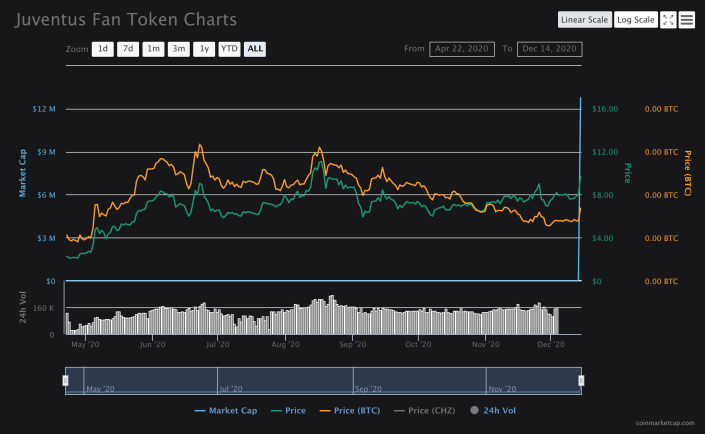Click the Jun '20 x-axis label
Image resolution: width=705 pixels, height=434 pixels.
(x=152, y=345)
